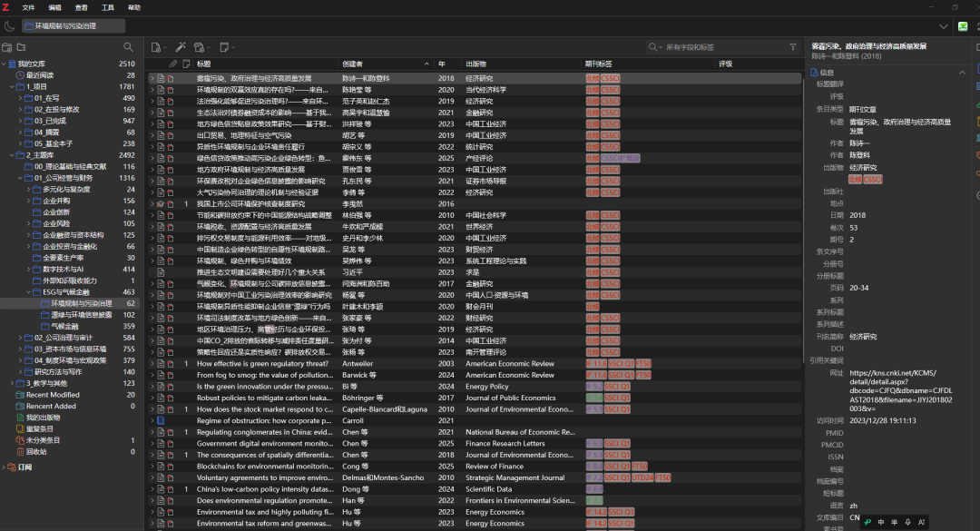This screenshot has height=531, width=980.
Task: Select the row 'How effective is green regulatory threat?'
Action: (x=475, y=363)
